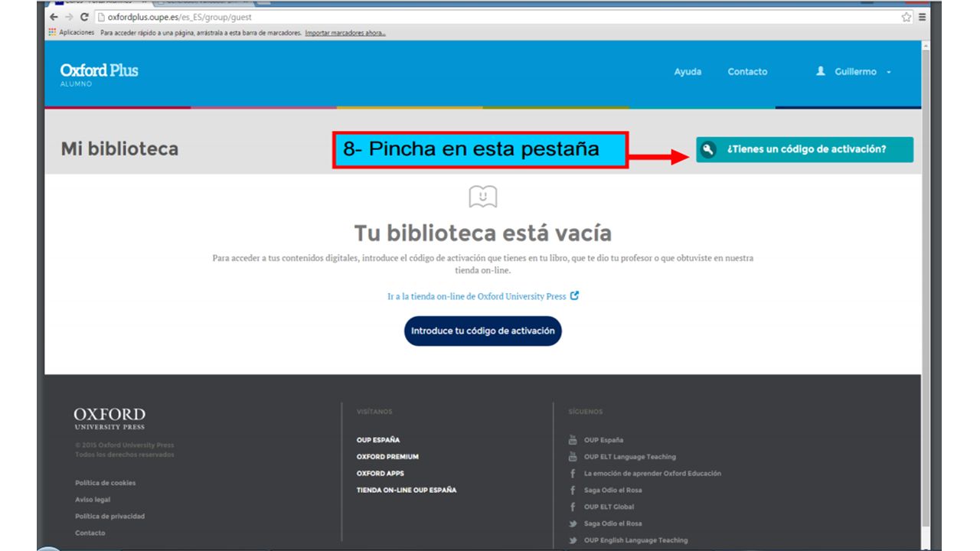Viewport: 980px width, 551px height.
Task: Open the Chrome hamburger menu
Action: coord(922,17)
